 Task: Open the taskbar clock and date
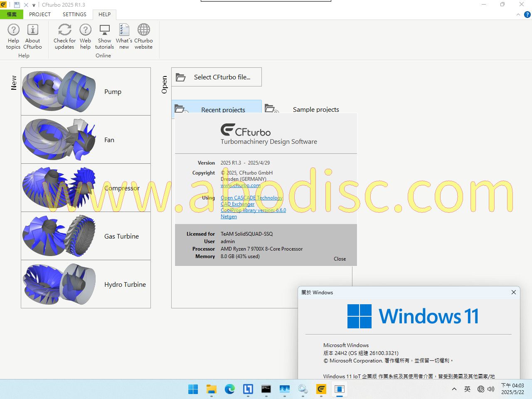point(512,389)
